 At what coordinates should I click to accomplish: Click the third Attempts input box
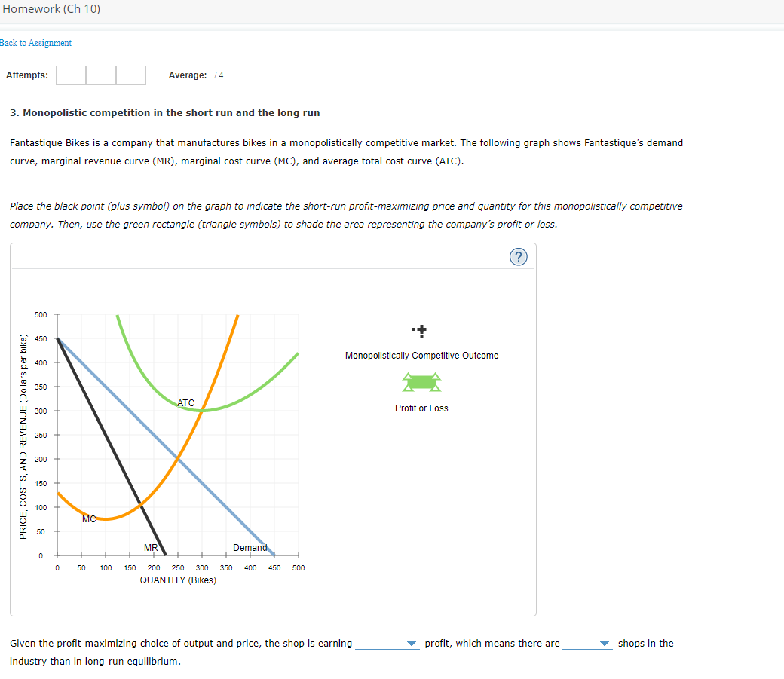click(131, 75)
